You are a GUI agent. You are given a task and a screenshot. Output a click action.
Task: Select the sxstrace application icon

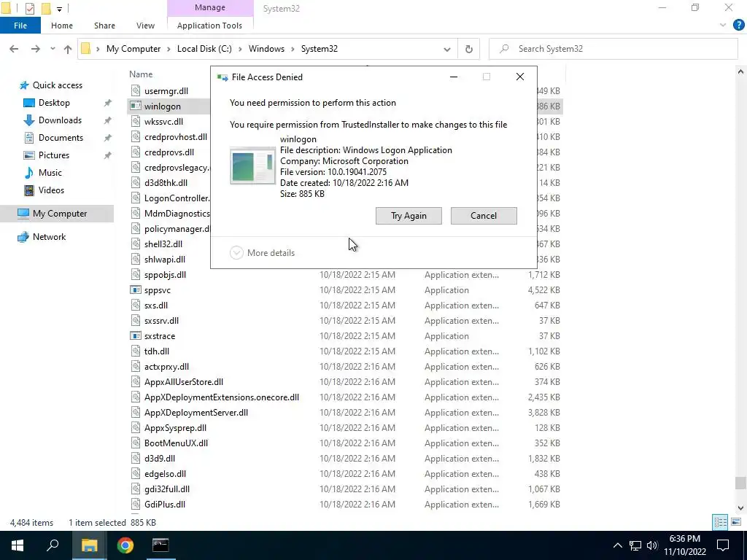point(136,335)
